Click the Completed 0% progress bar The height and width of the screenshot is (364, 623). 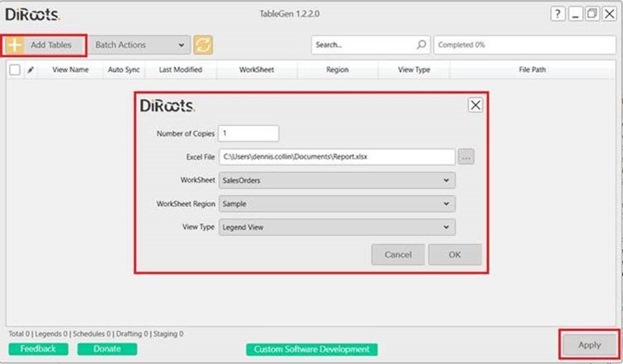tap(525, 45)
